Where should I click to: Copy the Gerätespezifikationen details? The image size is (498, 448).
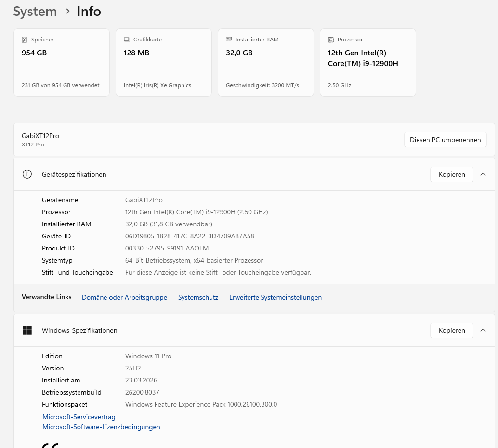[x=451, y=174]
